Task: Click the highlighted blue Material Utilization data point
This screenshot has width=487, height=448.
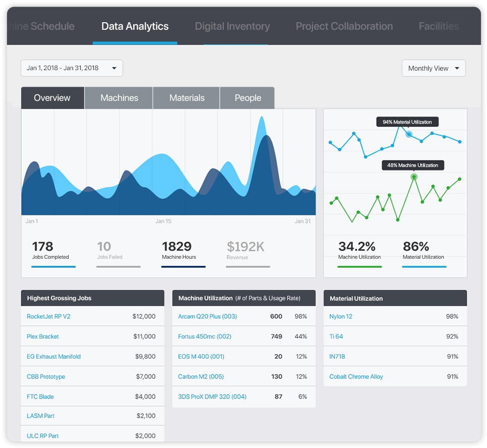Action: pyautogui.click(x=409, y=134)
